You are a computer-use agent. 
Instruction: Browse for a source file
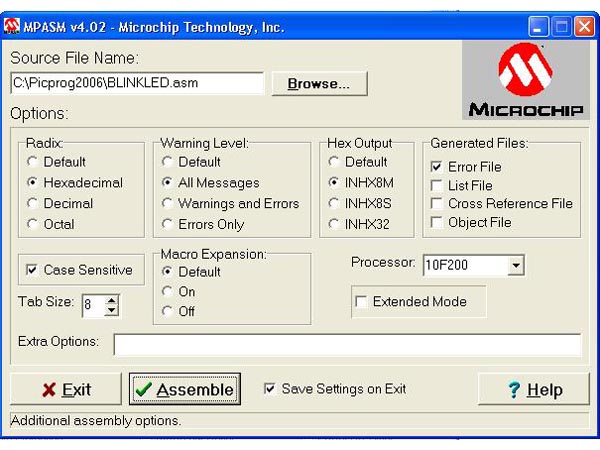tap(320, 83)
